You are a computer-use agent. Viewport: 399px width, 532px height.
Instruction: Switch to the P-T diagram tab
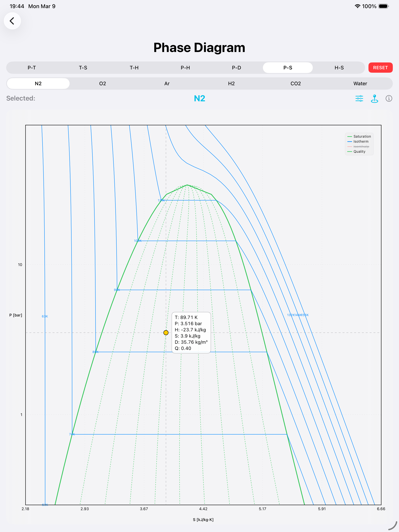point(32,68)
